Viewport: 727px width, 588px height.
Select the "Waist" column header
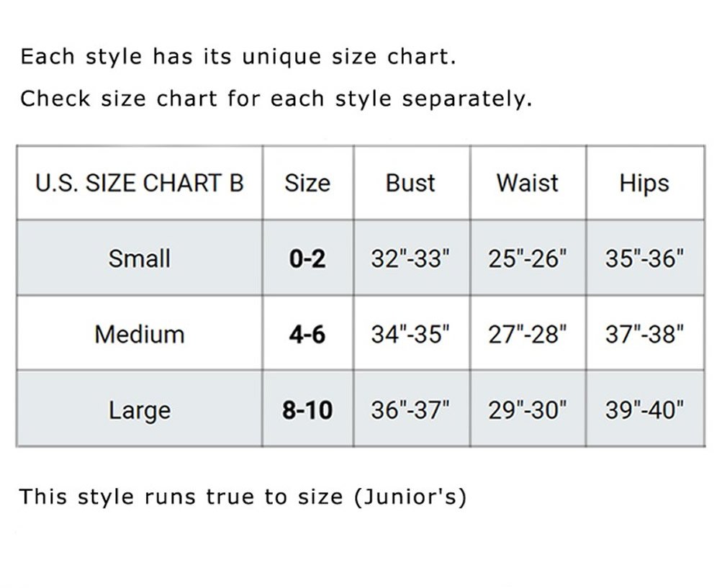pos(528,183)
